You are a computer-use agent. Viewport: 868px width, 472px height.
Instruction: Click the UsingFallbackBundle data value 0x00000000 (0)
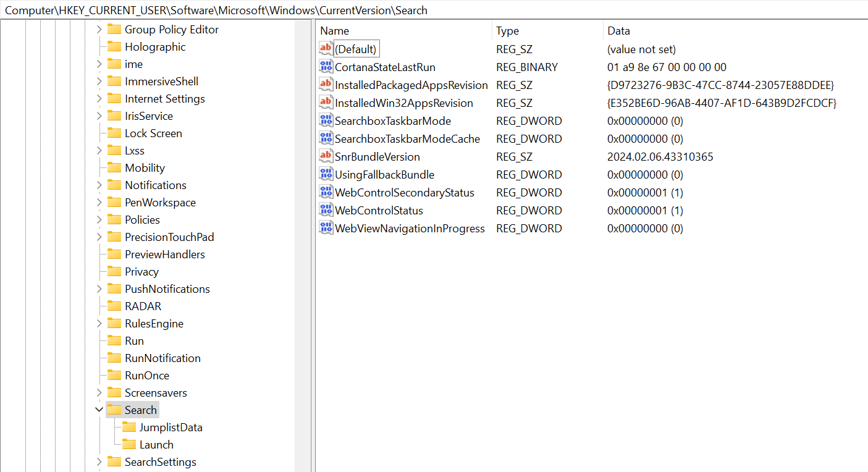(645, 174)
